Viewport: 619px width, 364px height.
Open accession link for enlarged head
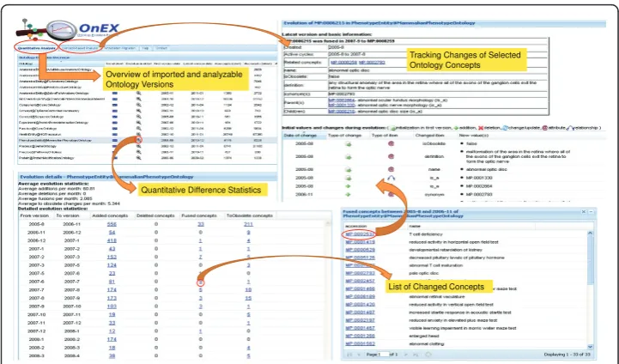click(360, 336)
